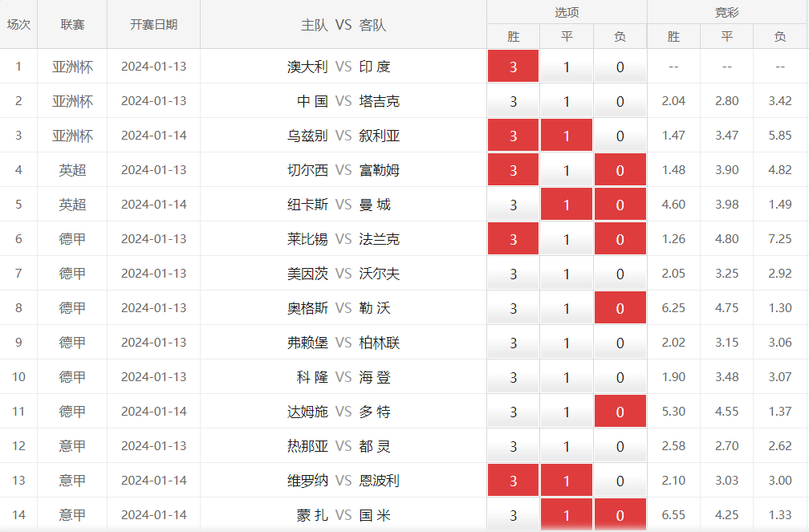Click the 主队 VS 客队 column header
This screenshot has height=532, width=809.
(x=344, y=24)
